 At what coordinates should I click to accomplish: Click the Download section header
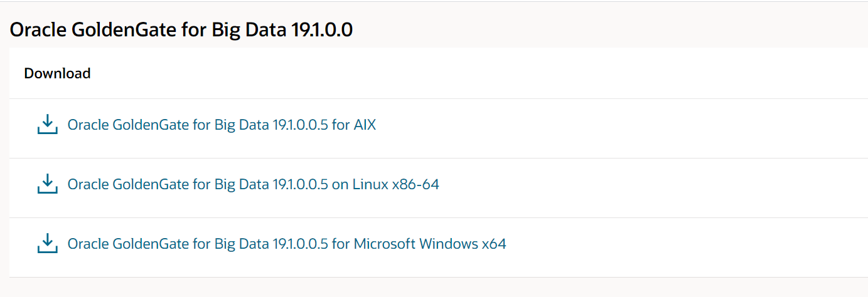(57, 73)
